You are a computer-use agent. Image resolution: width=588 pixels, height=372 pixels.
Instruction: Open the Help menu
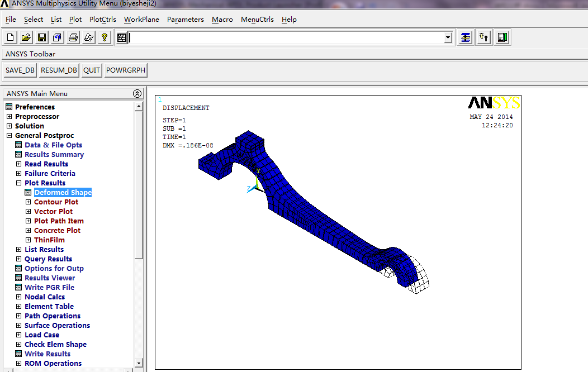(289, 20)
